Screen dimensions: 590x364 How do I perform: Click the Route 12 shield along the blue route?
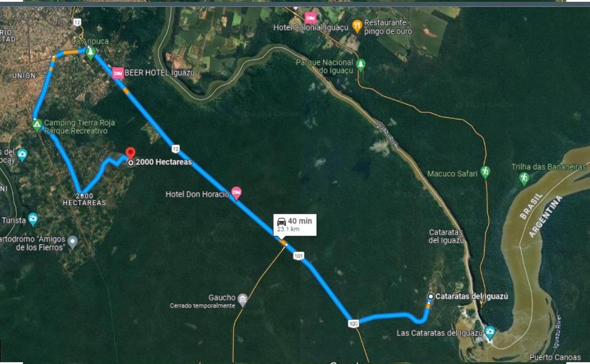pos(176,149)
